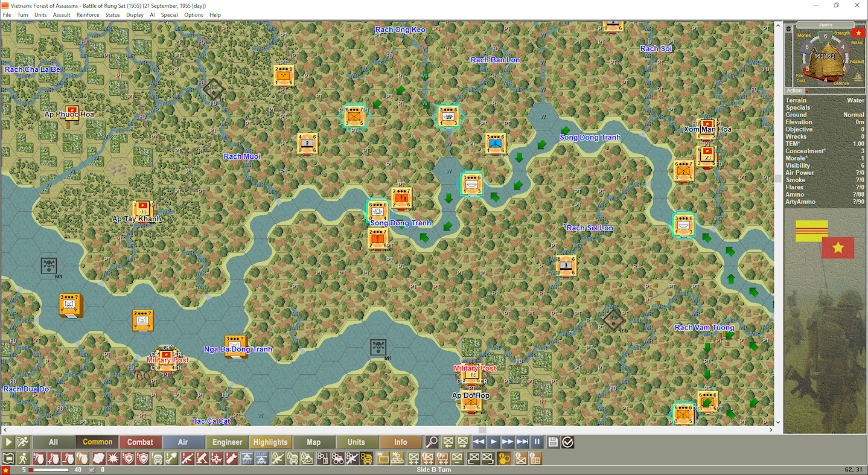Open the Help menu
This screenshot has height=475, width=868.
tap(215, 15)
